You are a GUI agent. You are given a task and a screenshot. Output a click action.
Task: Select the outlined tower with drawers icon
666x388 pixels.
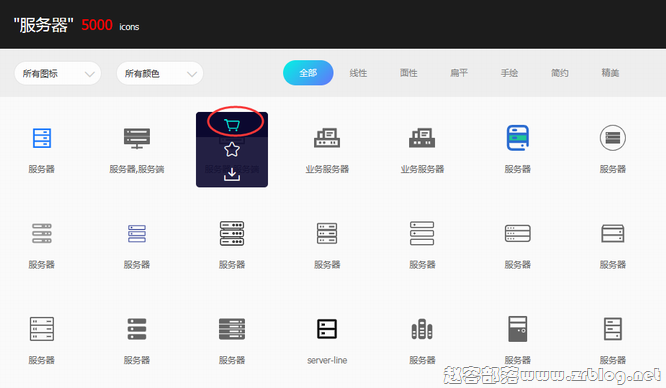pyautogui.click(x=613, y=329)
